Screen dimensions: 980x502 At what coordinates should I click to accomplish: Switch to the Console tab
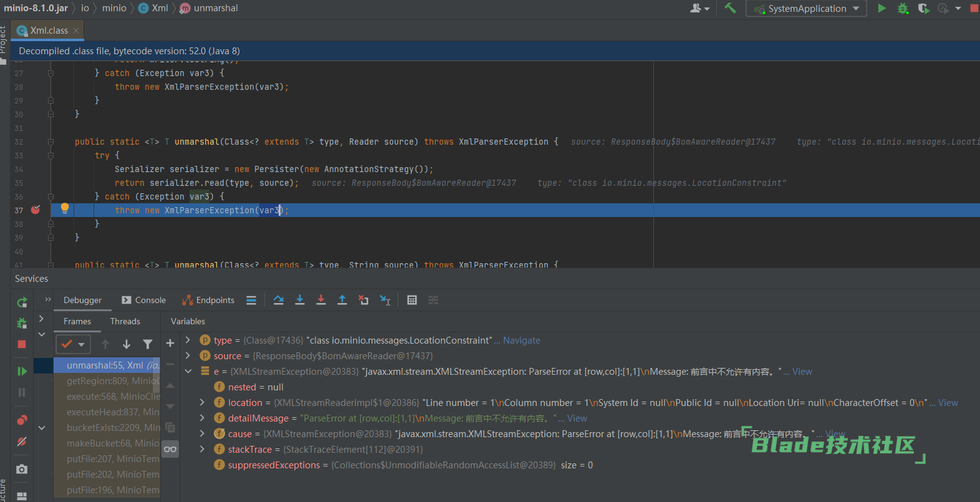point(144,300)
